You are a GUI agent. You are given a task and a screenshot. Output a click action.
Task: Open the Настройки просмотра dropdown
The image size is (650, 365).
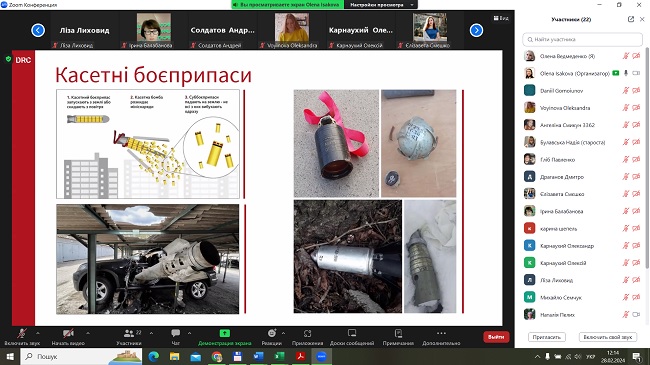coord(381,5)
